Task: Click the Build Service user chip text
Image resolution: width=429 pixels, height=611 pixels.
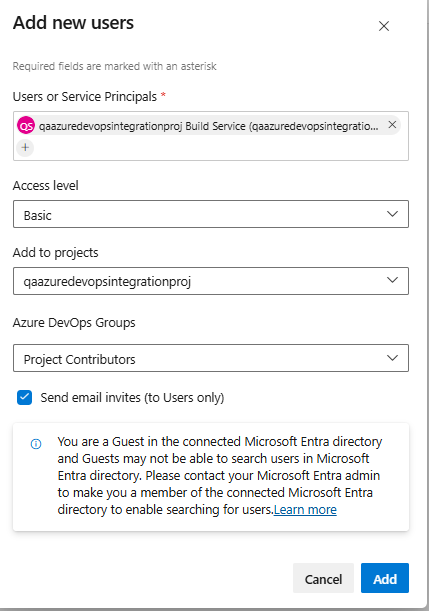Action: pyautogui.click(x=208, y=126)
